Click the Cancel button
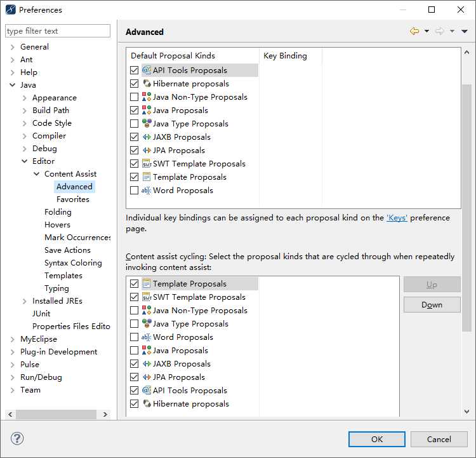 tap(439, 439)
